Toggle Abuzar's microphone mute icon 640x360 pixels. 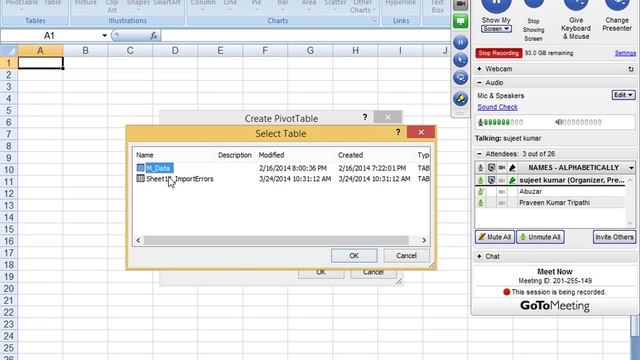[480, 191]
